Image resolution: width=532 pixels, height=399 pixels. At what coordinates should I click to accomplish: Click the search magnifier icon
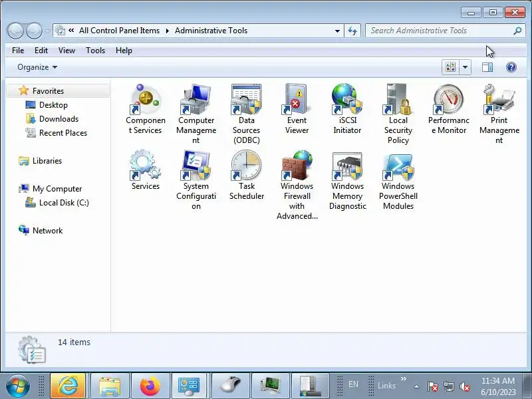coord(517,31)
